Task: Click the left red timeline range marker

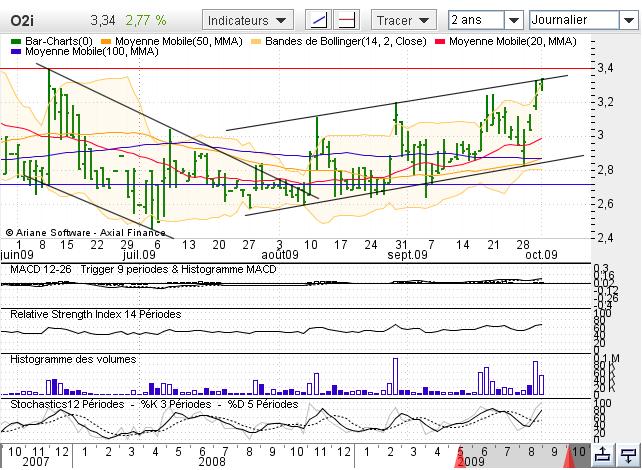Action: [x=460, y=457]
